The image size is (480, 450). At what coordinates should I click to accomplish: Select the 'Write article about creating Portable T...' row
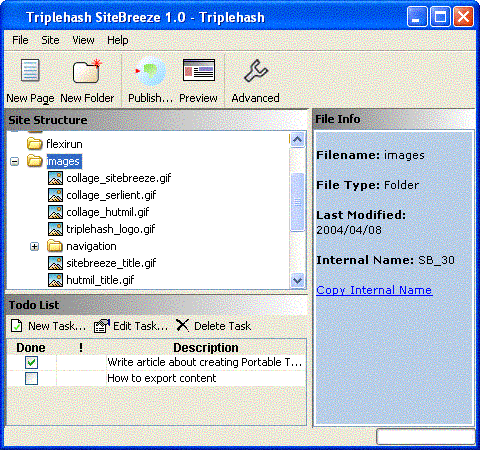(156, 362)
